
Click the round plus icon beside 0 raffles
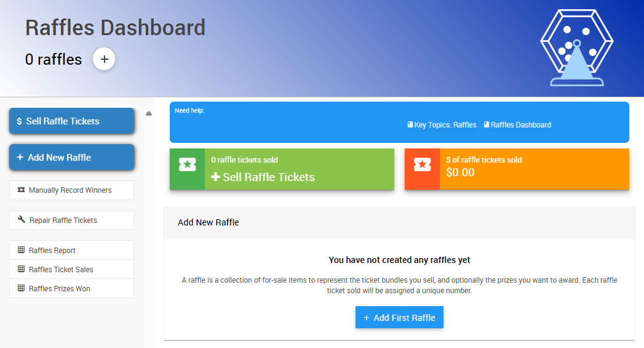tap(104, 59)
